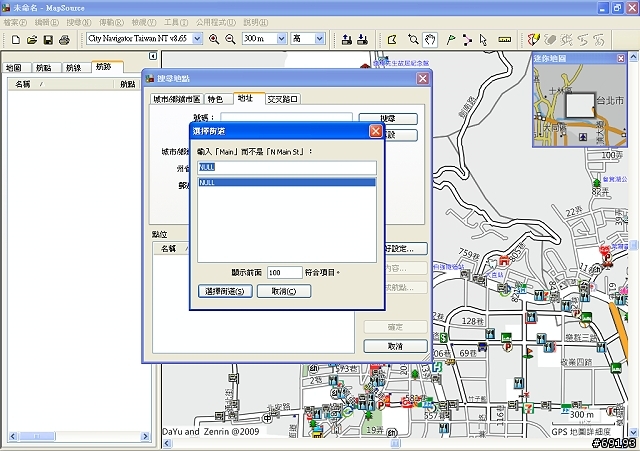Open the map product dropdown City Navigator Taiwan NT
This screenshot has width=640, height=451.
coord(198,39)
